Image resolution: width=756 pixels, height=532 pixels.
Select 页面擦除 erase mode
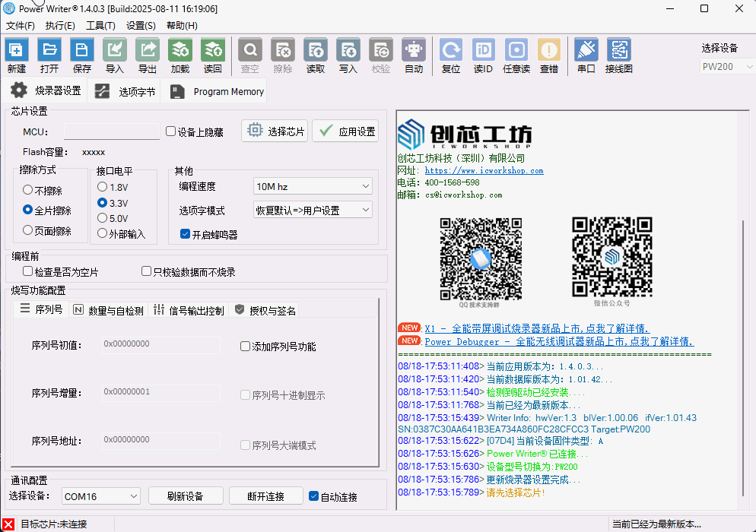[x=27, y=230]
